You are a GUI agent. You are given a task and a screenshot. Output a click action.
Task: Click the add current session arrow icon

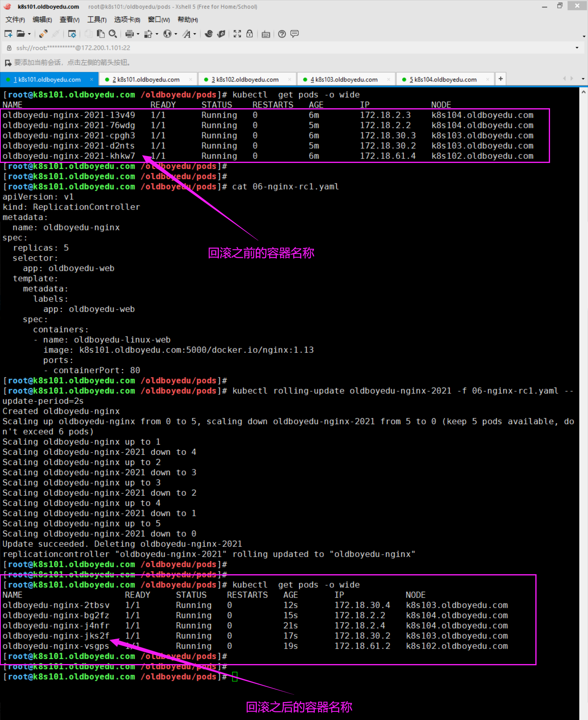tap(8, 62)
